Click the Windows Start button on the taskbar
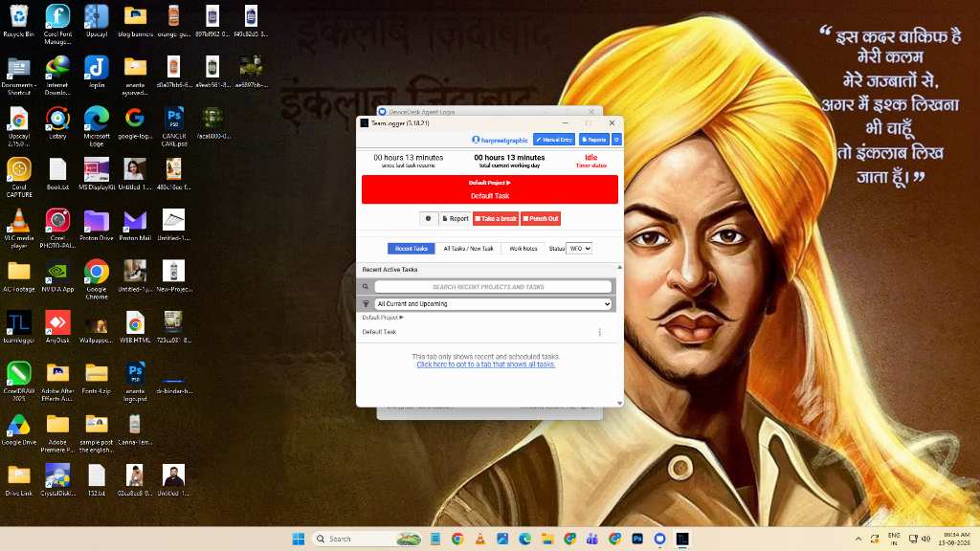Viewport: 980px width, 551px height. (x=299, y=539)
